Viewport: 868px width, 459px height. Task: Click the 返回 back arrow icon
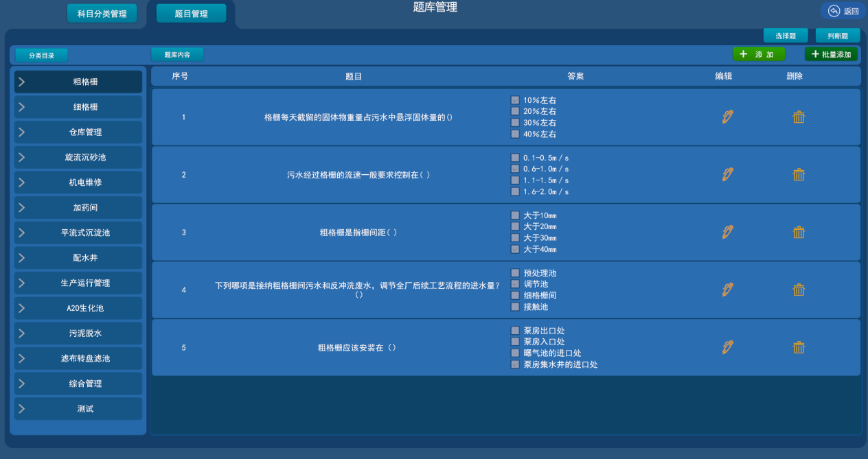[833, 11]
